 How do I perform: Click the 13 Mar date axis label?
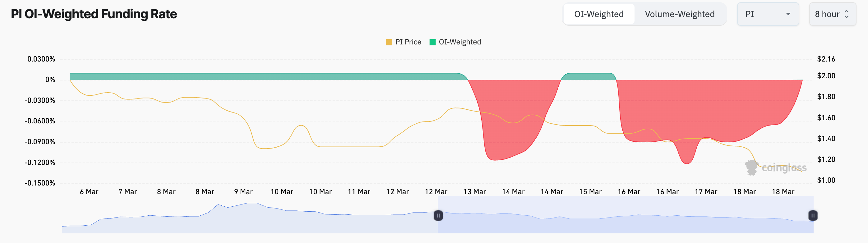coord(474,192)
